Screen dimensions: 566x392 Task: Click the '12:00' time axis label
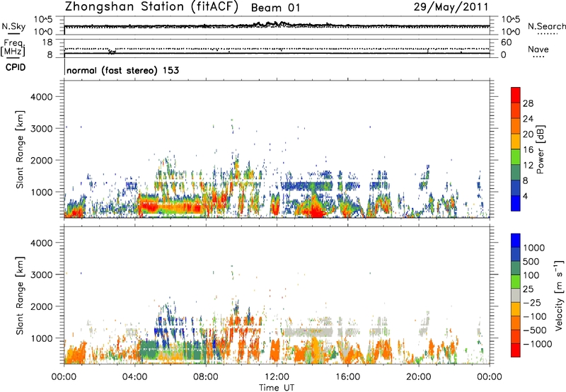(277, 377)
